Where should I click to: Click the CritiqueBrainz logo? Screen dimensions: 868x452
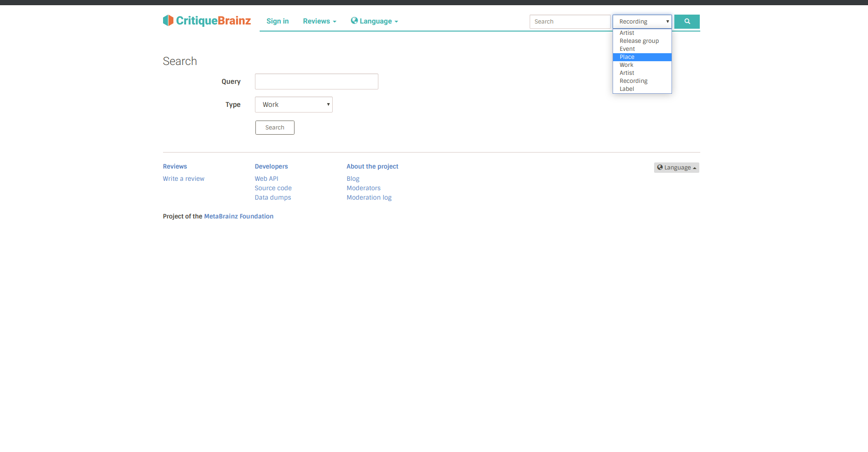coord(207,21)
